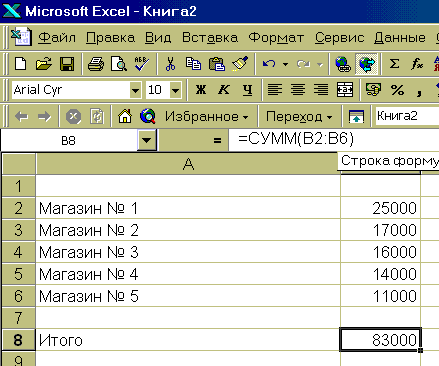Open the Redo history dropdown arrow
The image size is (439, 366).
pos(320,64)
